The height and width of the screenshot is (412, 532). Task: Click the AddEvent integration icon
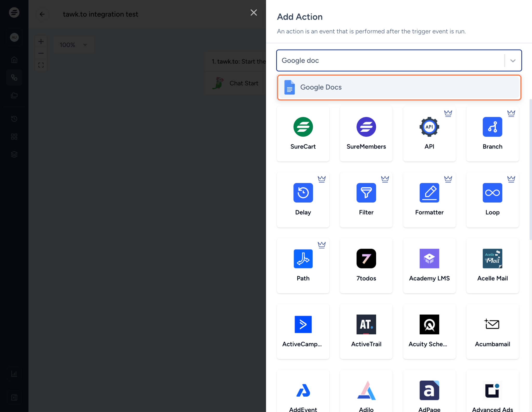pos(303,391)
